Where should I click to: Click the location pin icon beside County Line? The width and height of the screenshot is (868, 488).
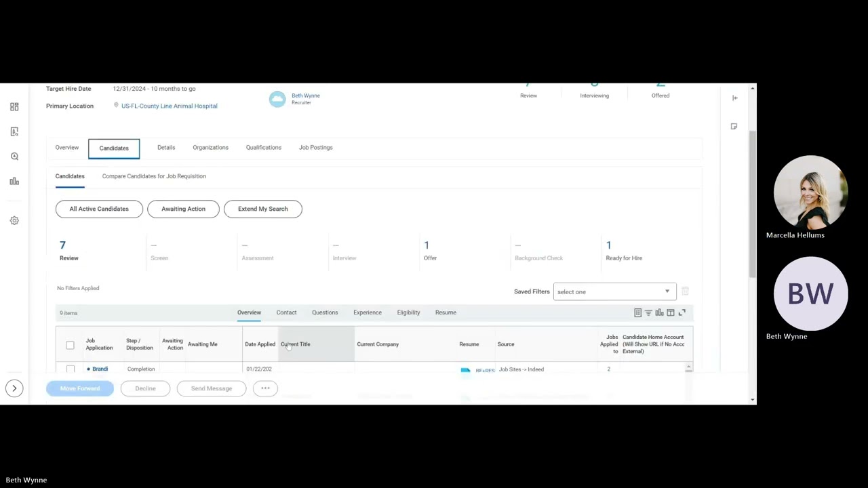(x=116, y=106)
